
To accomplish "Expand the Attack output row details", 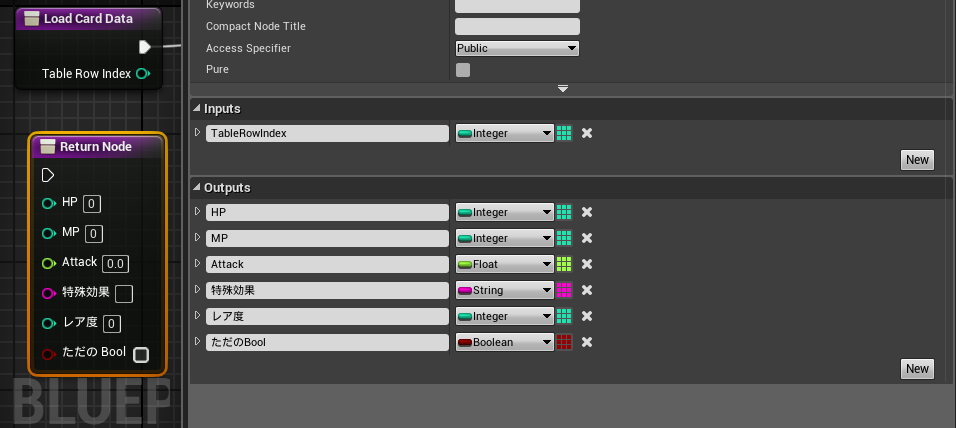I will (197, 263).
